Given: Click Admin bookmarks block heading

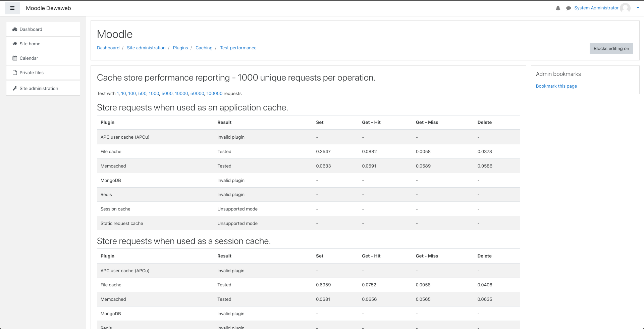Looking at the screenshot, I should point(558,74).
